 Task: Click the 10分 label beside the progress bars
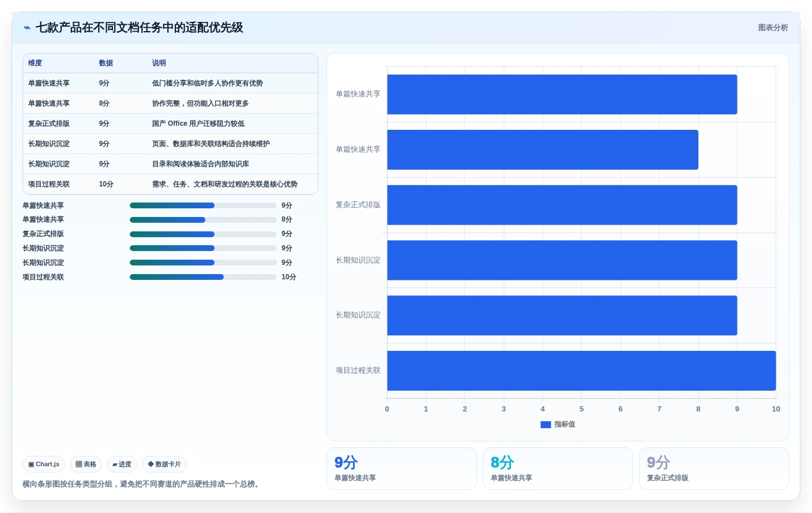click(289, 277)
